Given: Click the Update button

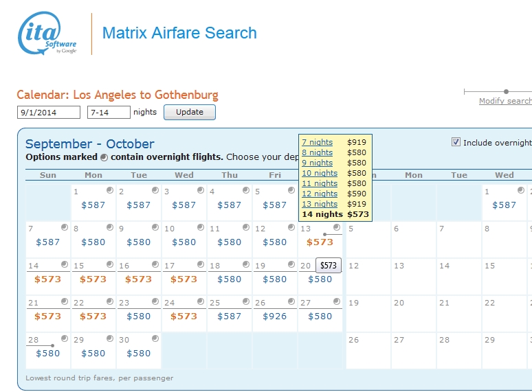Looking at the screenshot, I should tap(190, 112).
